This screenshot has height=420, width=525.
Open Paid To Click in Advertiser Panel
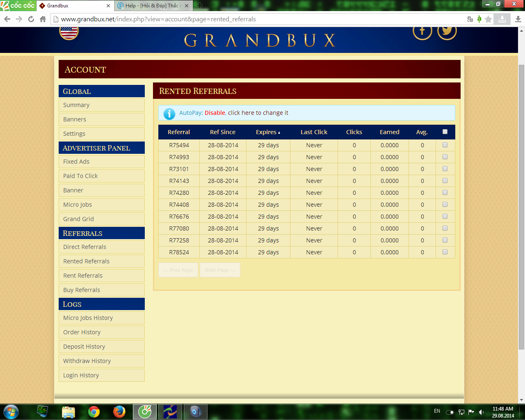(x=102, y=176)
